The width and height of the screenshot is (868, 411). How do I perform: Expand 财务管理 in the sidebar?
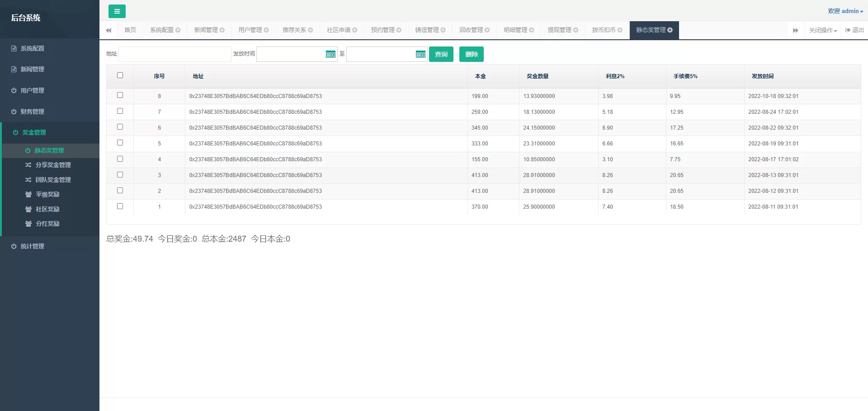tap(32, 112)
